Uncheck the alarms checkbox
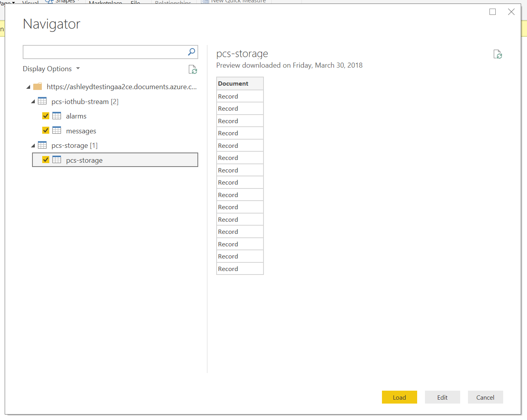The width and height of the screenshot is (527, 420). point(46,116)
